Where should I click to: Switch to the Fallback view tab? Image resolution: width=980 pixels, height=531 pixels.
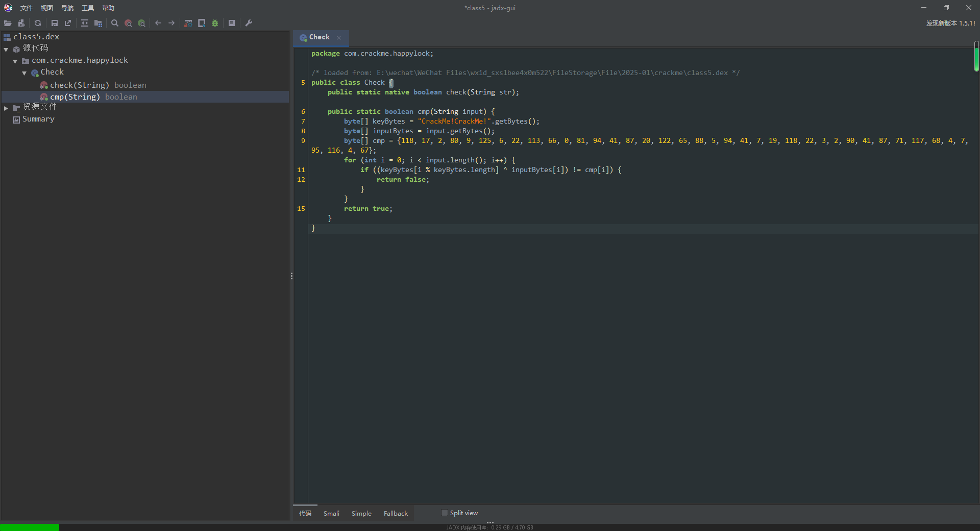(x=396, y=513)
